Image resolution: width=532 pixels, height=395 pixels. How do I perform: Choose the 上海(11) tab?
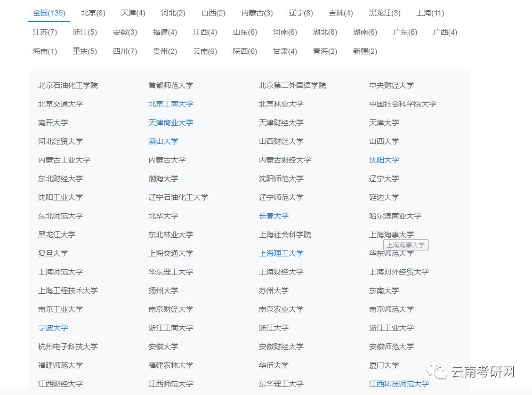(x=430, y=13)
